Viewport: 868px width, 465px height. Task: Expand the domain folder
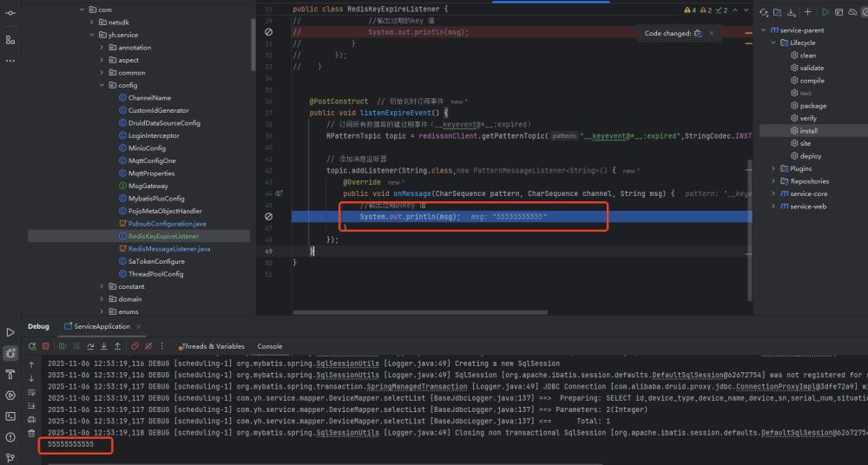[102, 299]
